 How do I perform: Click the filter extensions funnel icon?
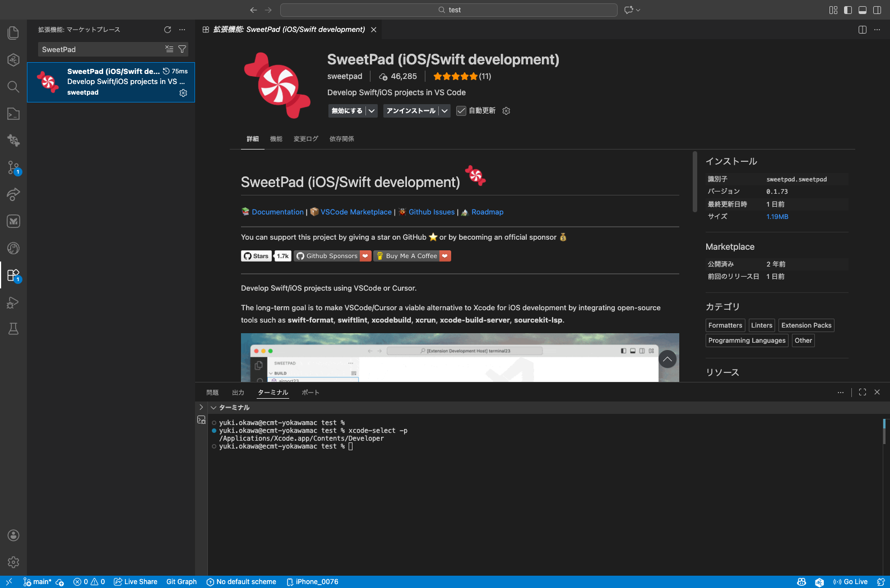coord(182,49)
